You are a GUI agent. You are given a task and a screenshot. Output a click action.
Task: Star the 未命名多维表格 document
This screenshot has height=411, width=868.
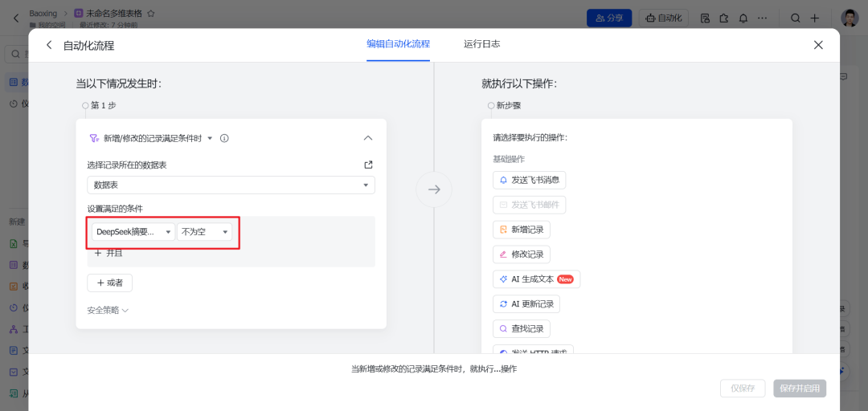click(150, 14)
